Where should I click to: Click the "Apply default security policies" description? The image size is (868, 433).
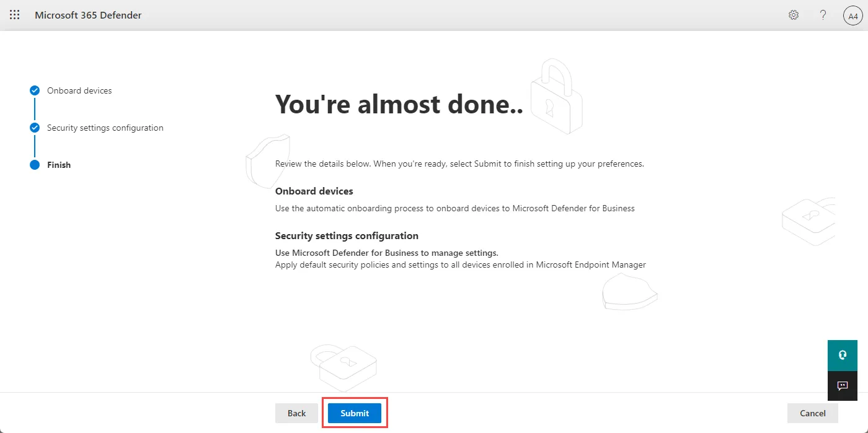[x=461, y=265]
